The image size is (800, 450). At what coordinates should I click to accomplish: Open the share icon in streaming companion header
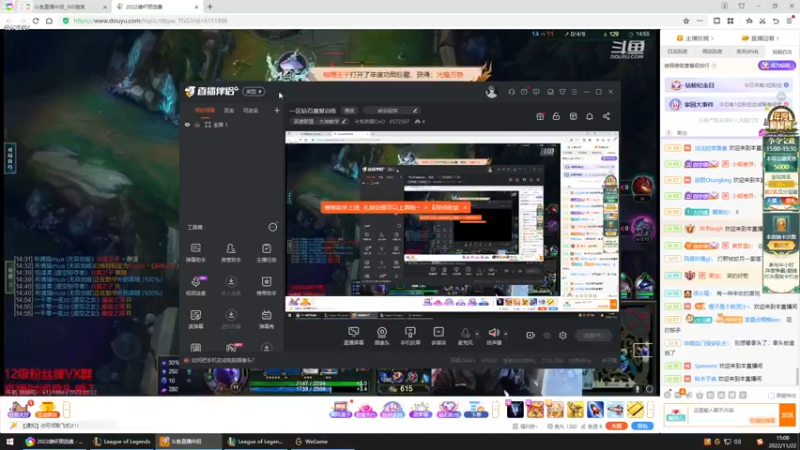pos(606,116)
